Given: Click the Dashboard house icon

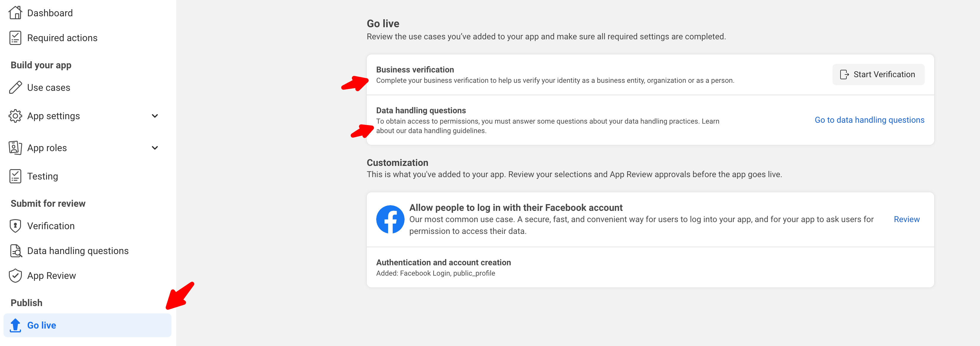Looking at the screenshot, I should click(x=15, y=13).
